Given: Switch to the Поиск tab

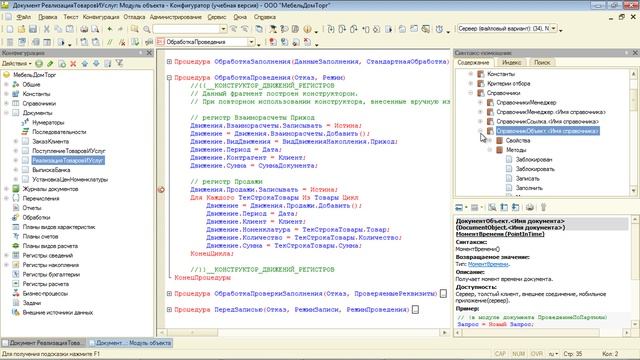Looking at the screenshot, I should coord(542,62).
